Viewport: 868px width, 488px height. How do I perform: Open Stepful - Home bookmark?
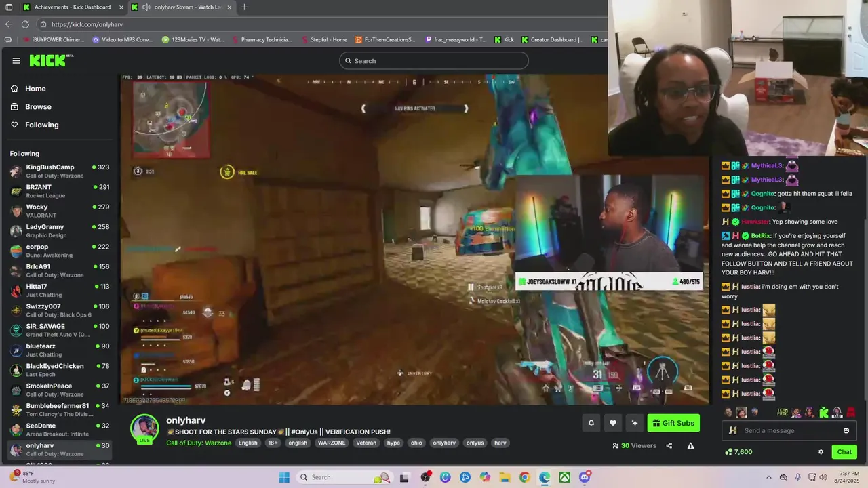[x=323, y=39]
